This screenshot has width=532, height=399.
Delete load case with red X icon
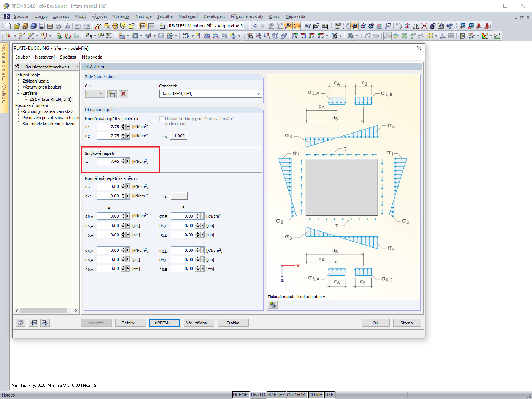point(123,94)
